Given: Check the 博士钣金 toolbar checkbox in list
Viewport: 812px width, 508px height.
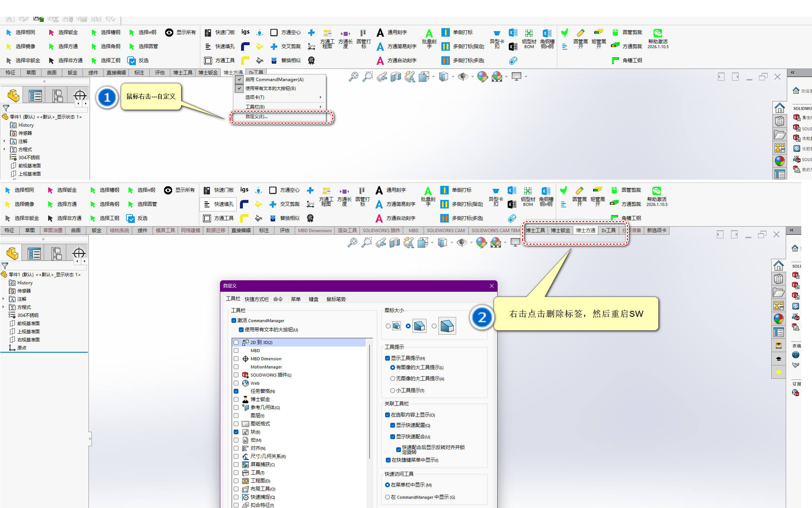Looking at the screenshot, I should pos(236,400).
